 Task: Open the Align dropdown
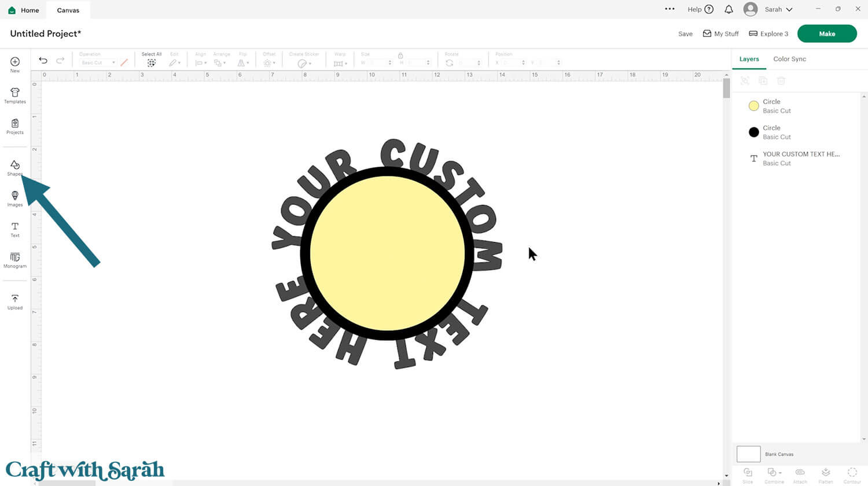[x=201, y=62]
